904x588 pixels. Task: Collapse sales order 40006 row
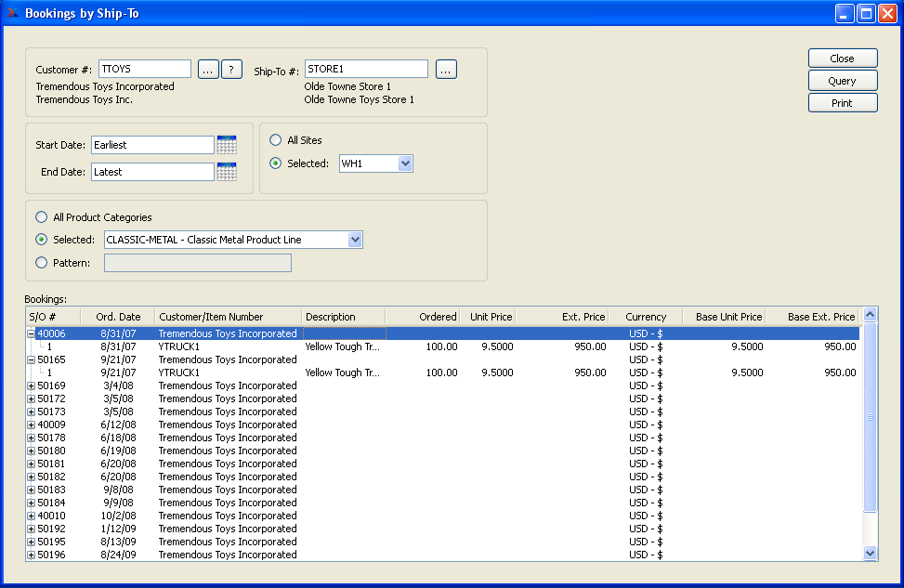(31, 333)
